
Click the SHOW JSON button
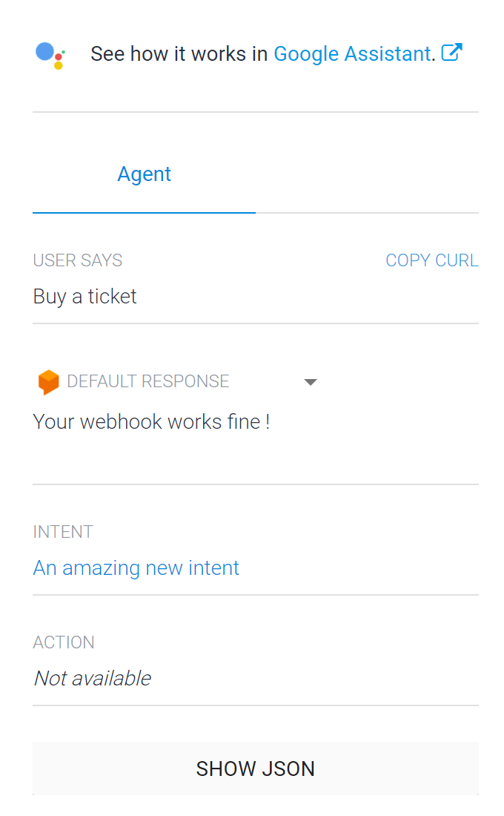click(x=256, y=769)
